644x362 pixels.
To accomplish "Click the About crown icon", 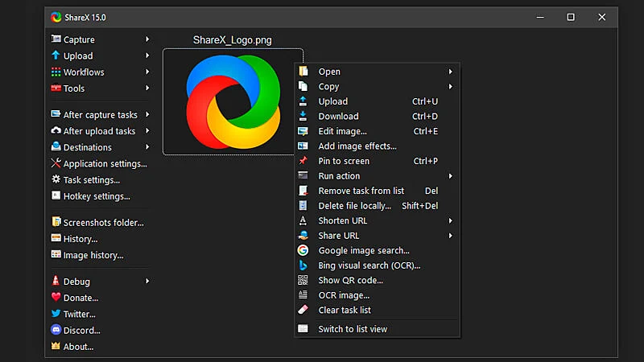I will click(56, 347).
